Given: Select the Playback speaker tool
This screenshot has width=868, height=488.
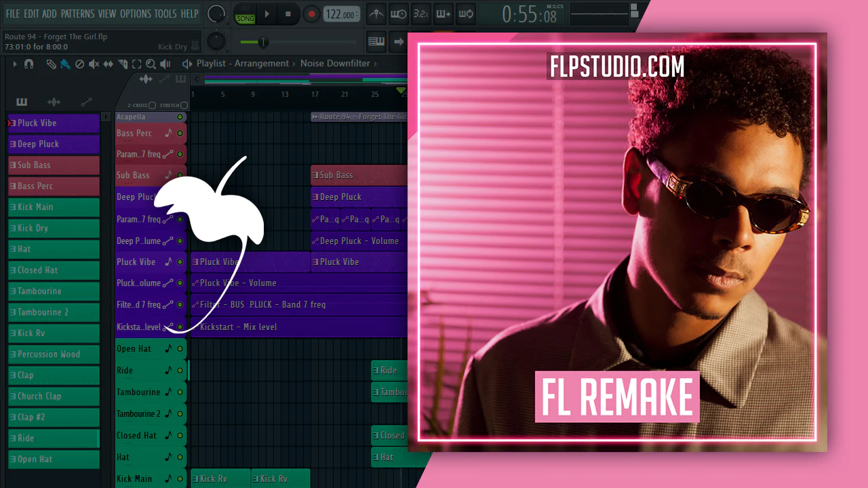Looking at the screenshot, I should [x=165, y=64].
